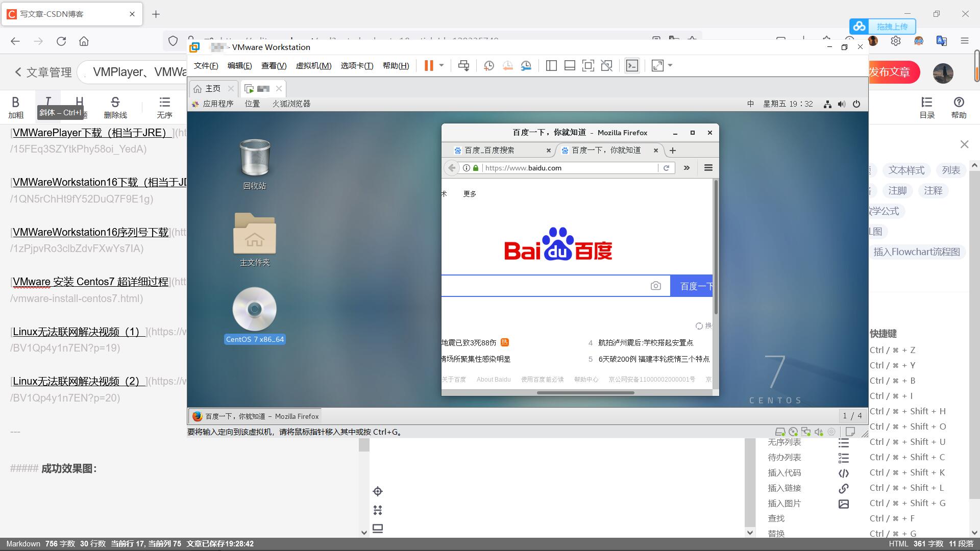The image size is (980, 551).
Task: Open the 帮助 help panel in CSDN
Action: pos(959,107)
